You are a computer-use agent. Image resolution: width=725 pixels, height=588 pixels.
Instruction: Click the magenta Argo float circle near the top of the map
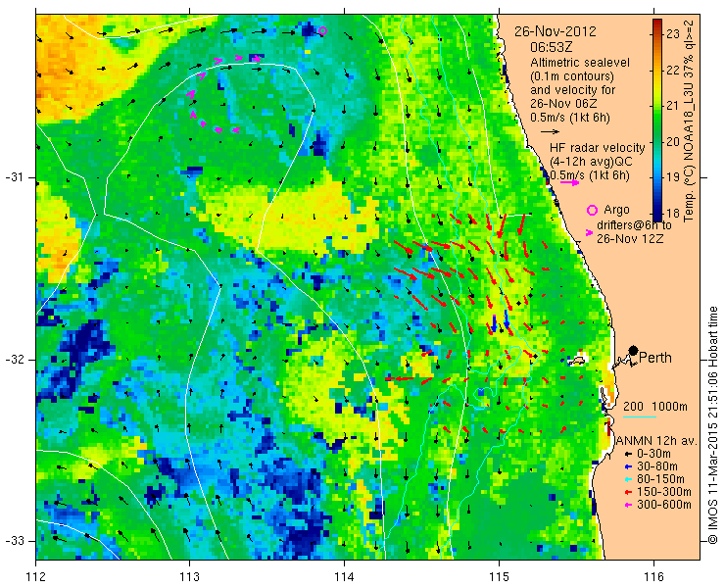322,31
